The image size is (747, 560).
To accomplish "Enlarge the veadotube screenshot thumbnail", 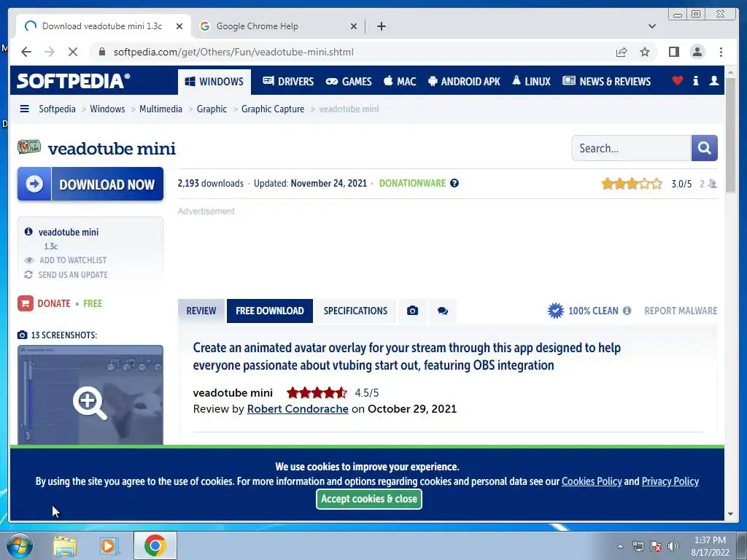I will pos(90,395).
